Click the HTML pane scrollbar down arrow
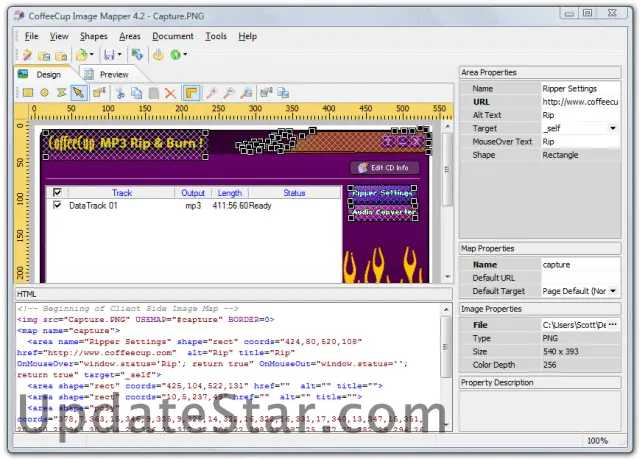This screenshot has height=459, width=640. [x=446, y=425]
